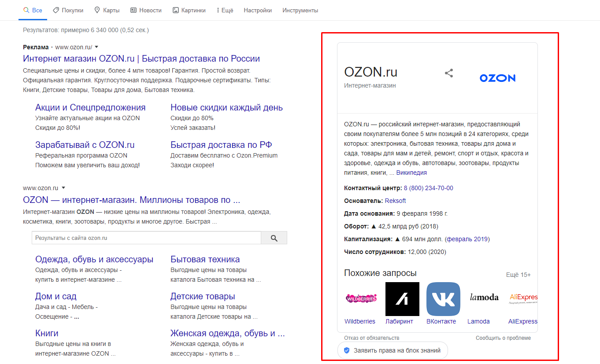600x364 pixels.
Task: Click the shield icon on the claim button
Action: click(347, 351)
